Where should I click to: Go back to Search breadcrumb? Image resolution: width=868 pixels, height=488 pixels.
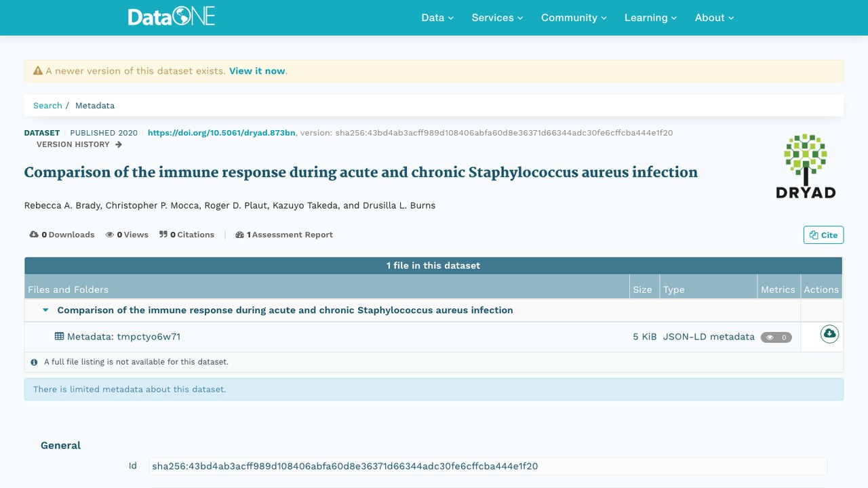47,106
